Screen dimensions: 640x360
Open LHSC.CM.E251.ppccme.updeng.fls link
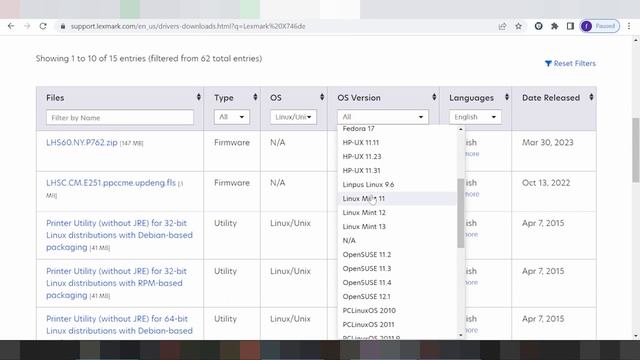111,182
